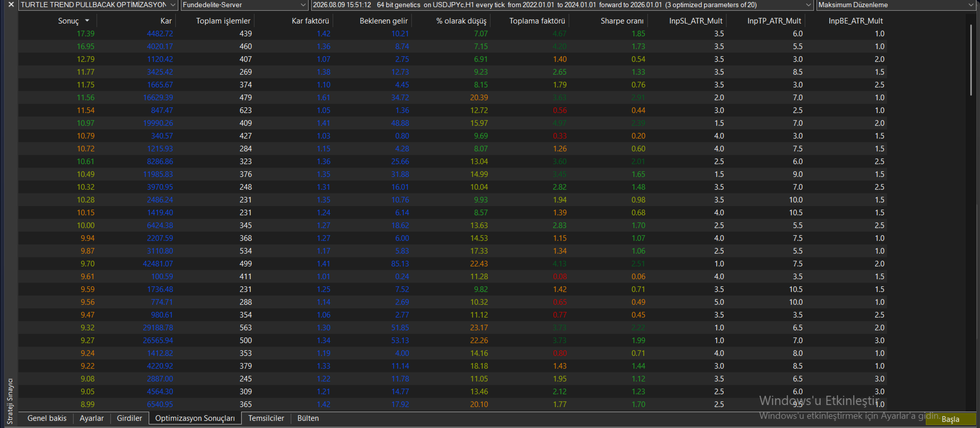
Task: Select the profit value 8286.86
Action: tap(160, 162)
